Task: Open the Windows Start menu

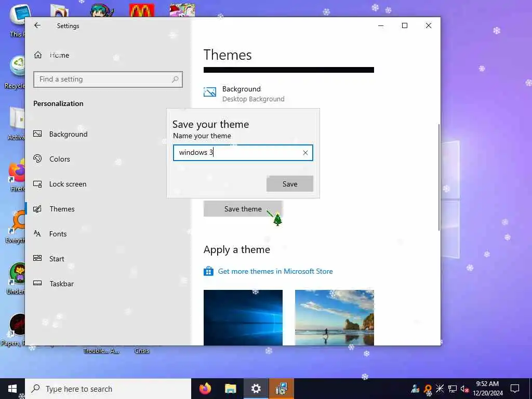Action: [x=12, y=389]
